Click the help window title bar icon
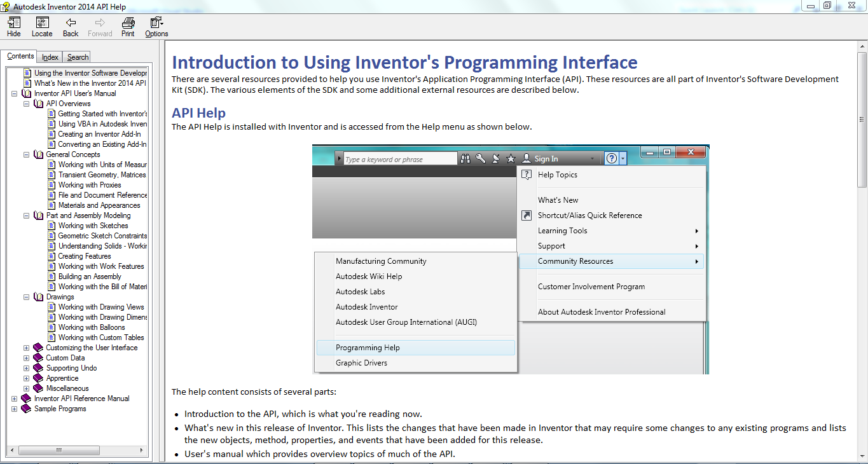This screenshot has height=464, width=868. coord(6,6)
